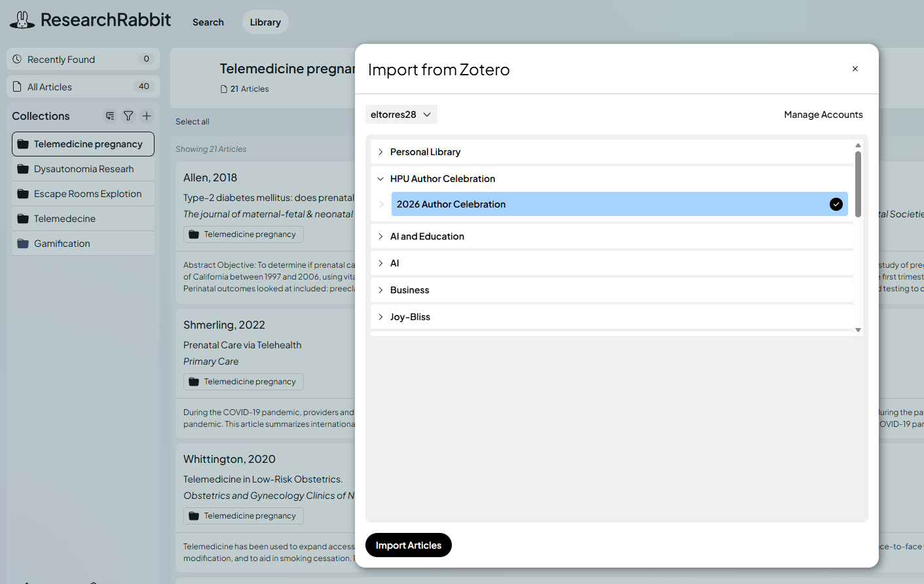Click folder icon in Allen 2018 tag

tap(194, 234)
